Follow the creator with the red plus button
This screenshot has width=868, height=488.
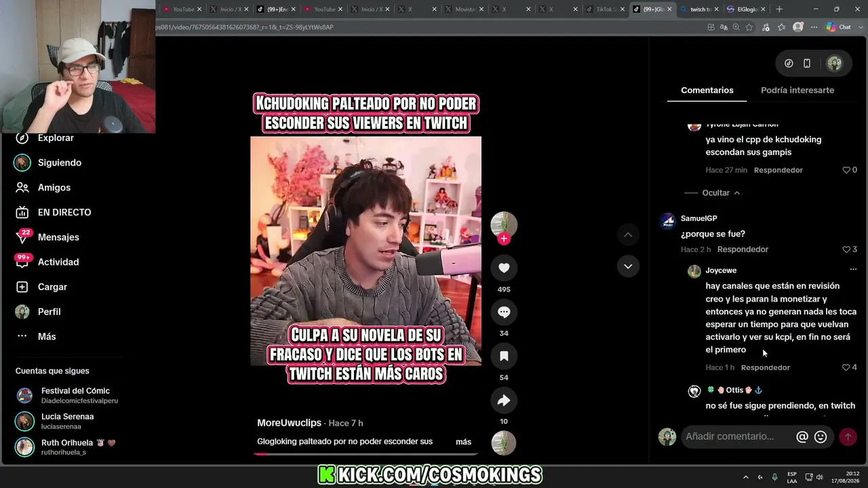tap(504, 239)
